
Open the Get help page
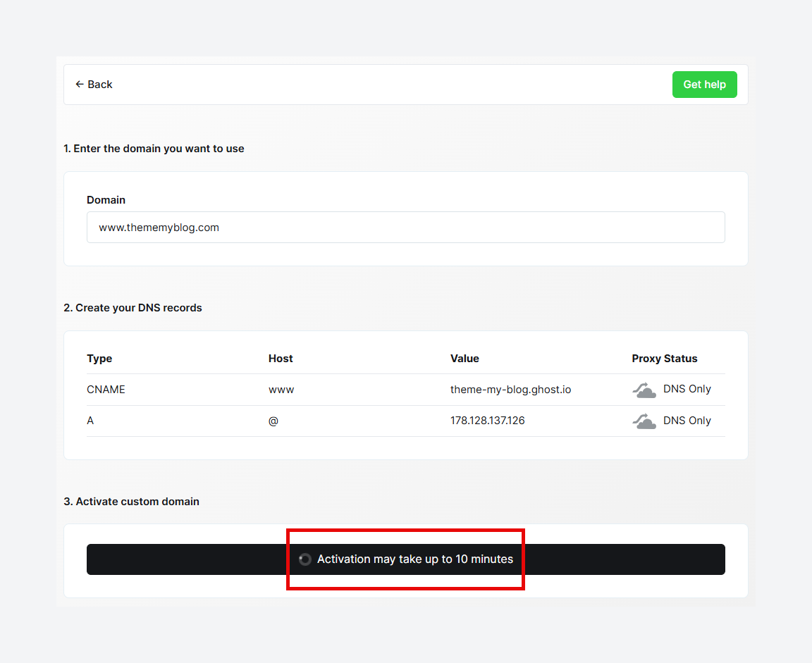point(704,84)
